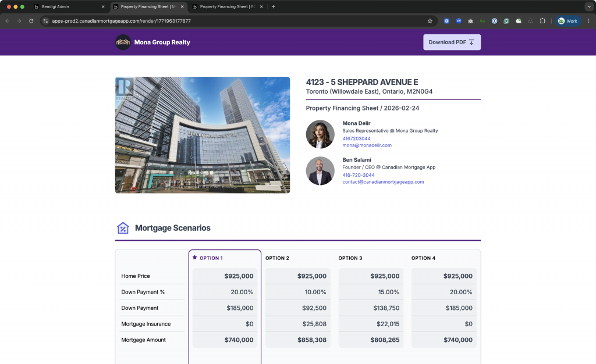Click the Download PDF button
This screenshot has width=596, height=364.
452,42
